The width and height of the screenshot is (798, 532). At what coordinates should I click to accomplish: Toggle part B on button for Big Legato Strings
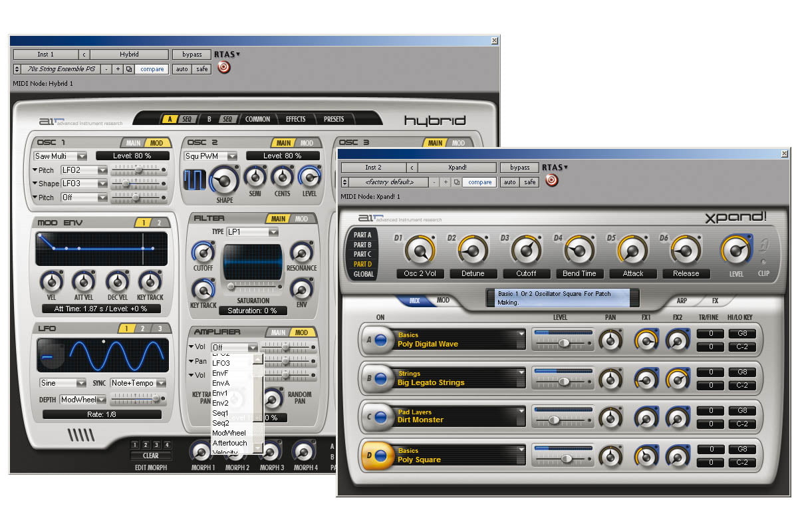[x=380, y=378]
